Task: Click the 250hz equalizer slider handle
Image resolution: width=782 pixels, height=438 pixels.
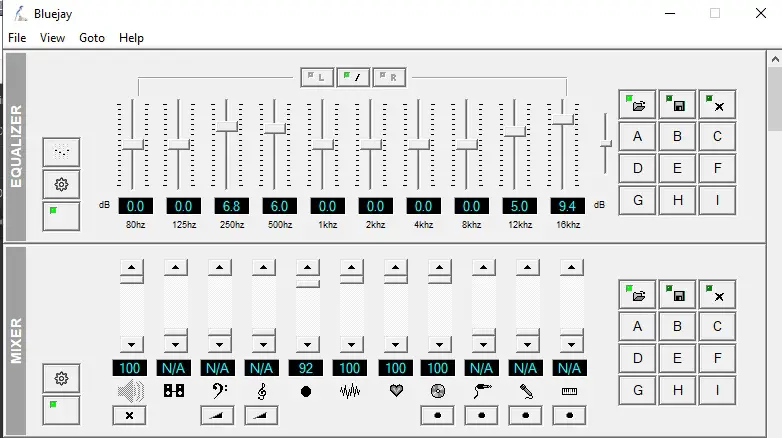Action: pos(227,126)
